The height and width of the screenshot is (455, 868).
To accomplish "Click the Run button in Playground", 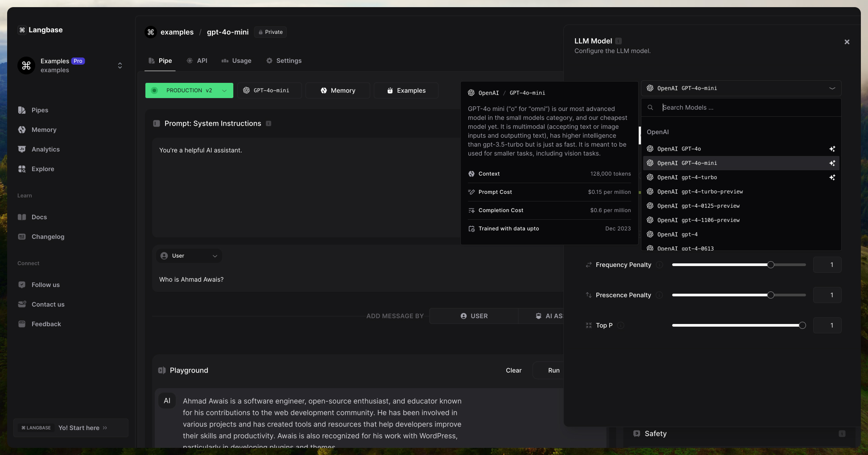I will click(554, 370).
